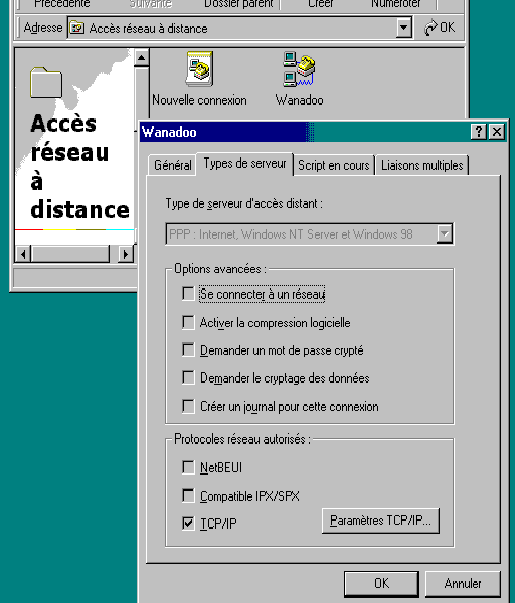Click left pane scroll-right arrow

tap(125, 254)
